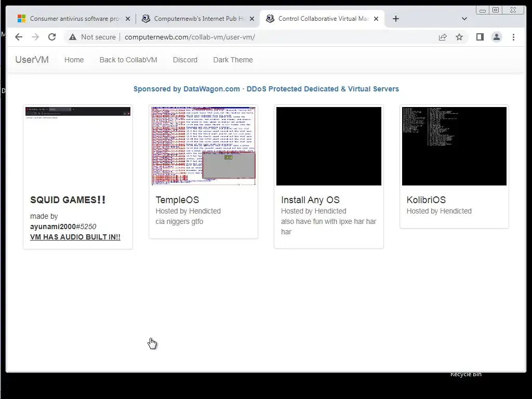Open the Discord nav link
532x399 pixels.
click(185, 60)
